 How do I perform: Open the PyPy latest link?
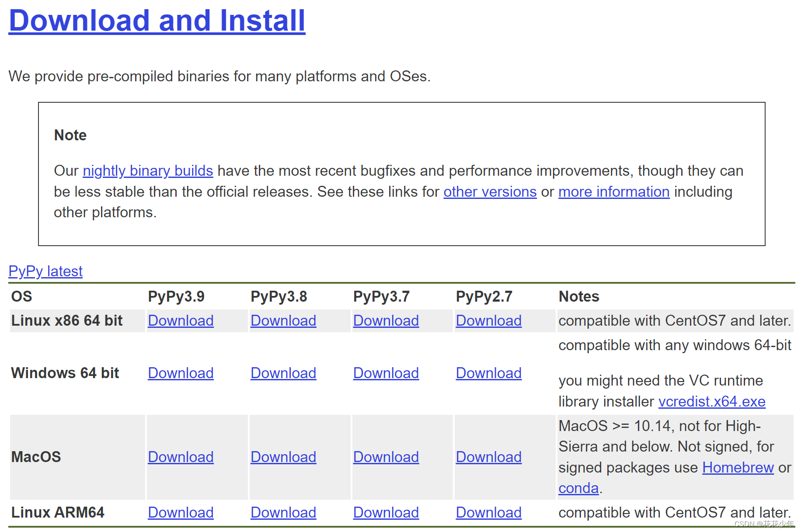[x=45, y=271]
